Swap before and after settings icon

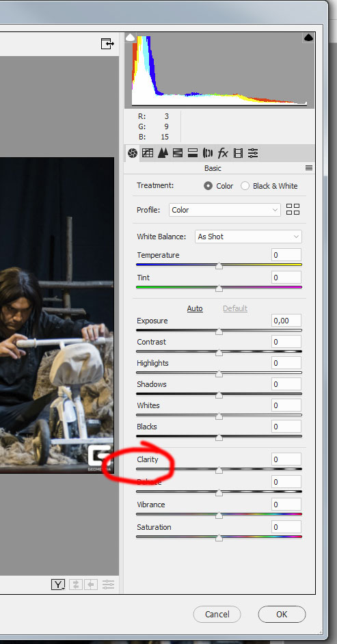(x=75, y=585)
